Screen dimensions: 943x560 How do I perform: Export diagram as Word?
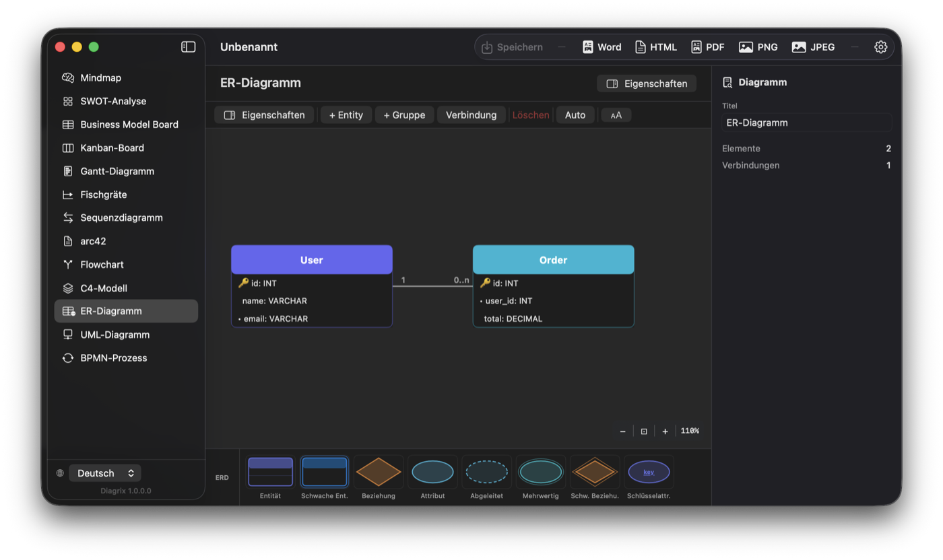click(x=601, y=47)
